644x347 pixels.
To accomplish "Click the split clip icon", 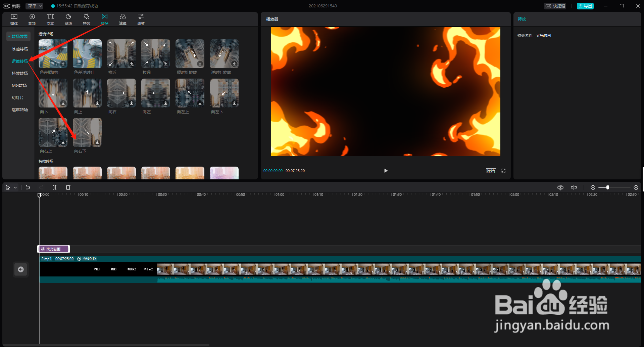I will (x=55, y=187).
